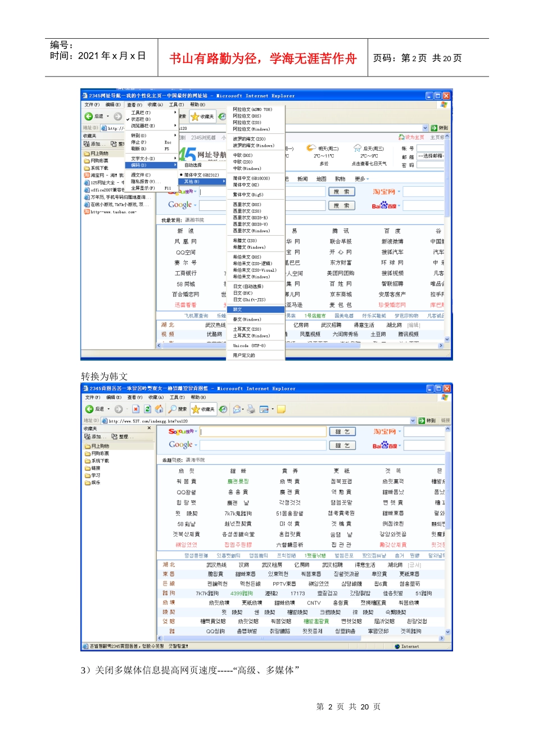Open 系统下载 folder in upper Favorites pane
Screen dimensions: 534x756
click(x=96, y=168)
